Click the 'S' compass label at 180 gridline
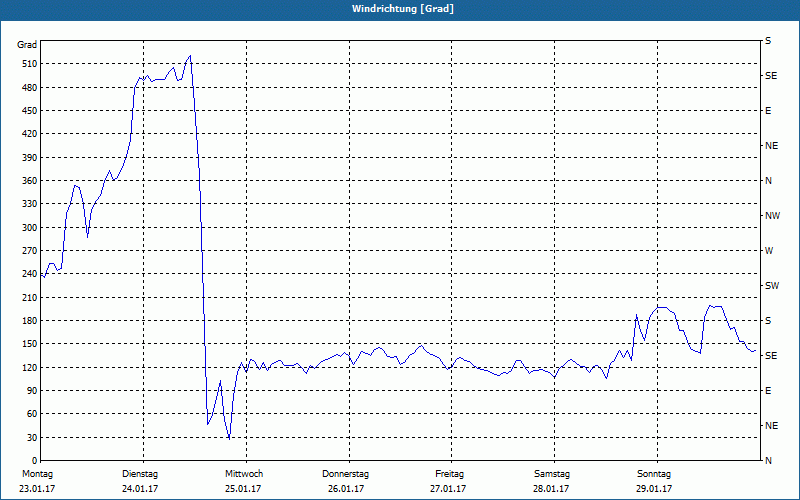 [x=768, y=321]
